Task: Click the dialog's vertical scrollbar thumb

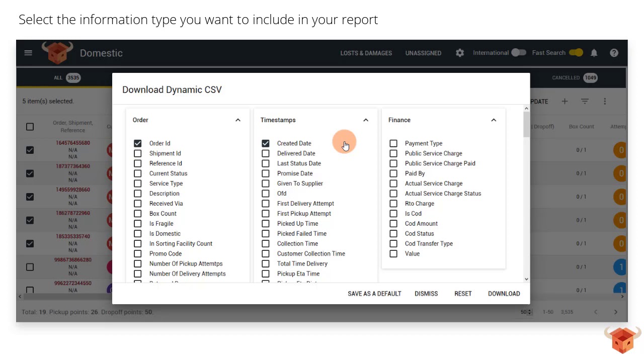Action: [527, 124]
